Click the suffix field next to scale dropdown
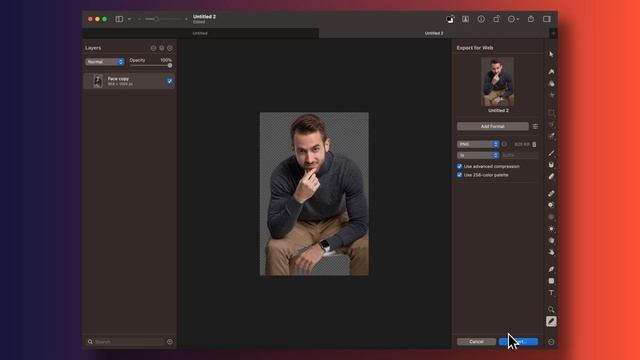This screenshot has height=360, width=640. [x=519, y=156]
